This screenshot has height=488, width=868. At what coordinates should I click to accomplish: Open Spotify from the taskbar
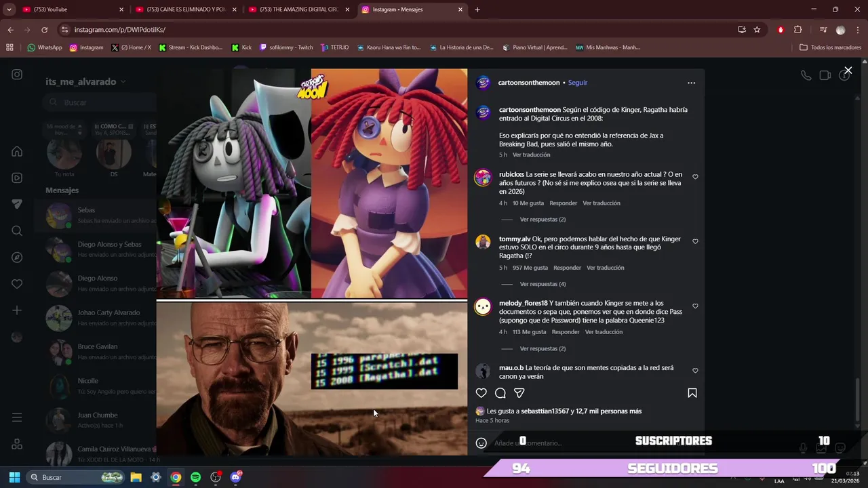coord(195,477)
